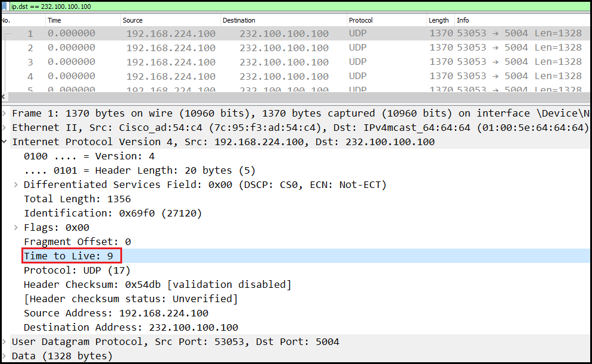Expand the Flags: 0x00 entry
The width and height of the screenshot is (592, 364).
(16, 228)
